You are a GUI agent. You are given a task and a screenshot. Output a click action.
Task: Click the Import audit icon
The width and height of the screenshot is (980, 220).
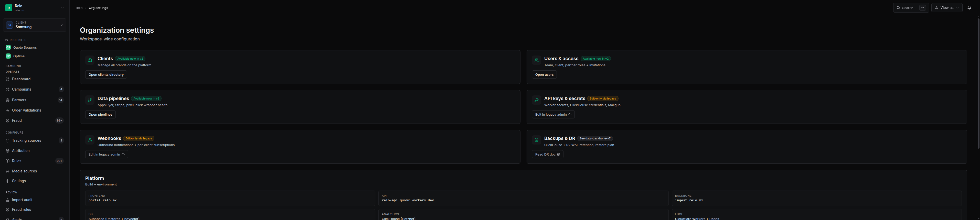pos(7,200)
